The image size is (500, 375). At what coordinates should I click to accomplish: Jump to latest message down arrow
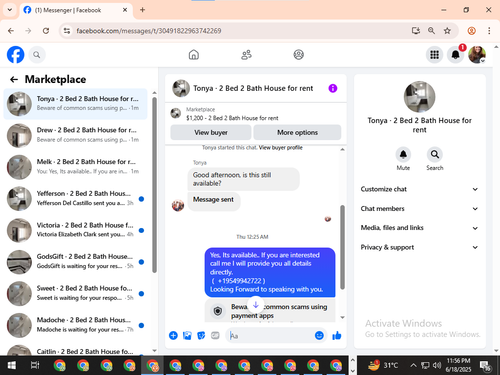[x=256, y=305]
